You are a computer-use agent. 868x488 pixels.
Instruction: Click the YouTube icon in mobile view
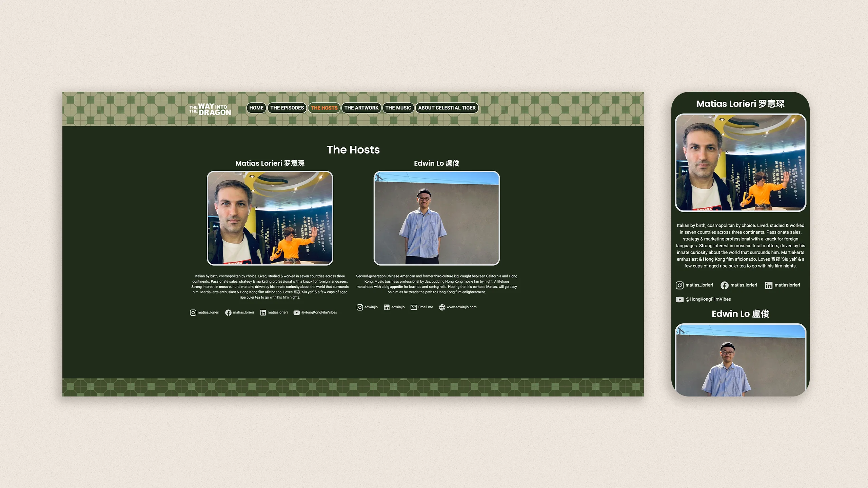click(x=679, y=299)
